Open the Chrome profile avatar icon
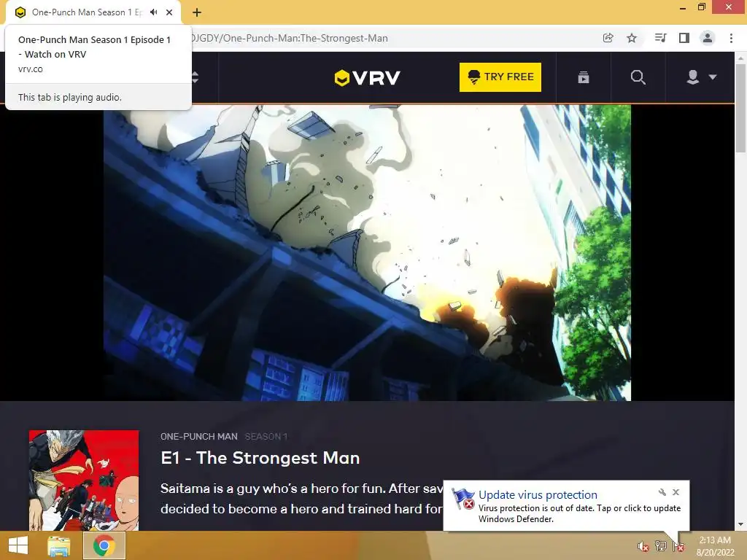The width and height of the screenshot is (747, 560). tap(708, 38)
